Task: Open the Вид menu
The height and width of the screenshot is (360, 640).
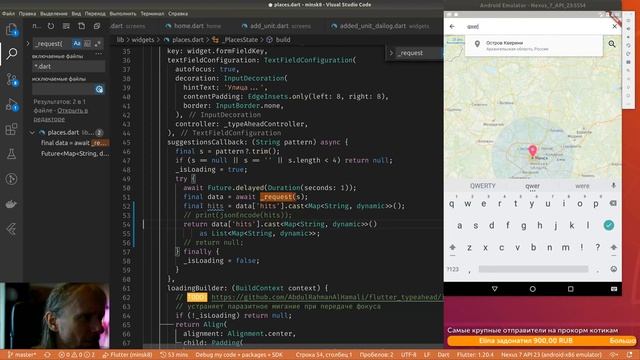Action: pos(76,13)
